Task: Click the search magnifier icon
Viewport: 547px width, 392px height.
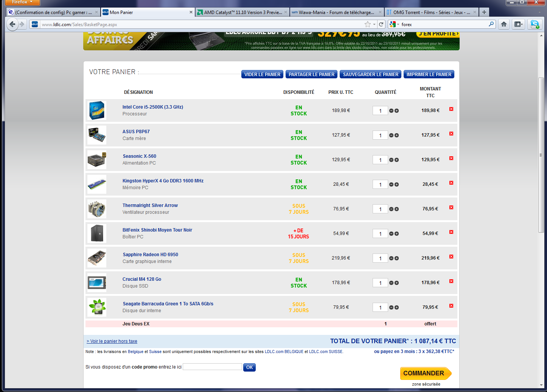Action: (491, 24)
